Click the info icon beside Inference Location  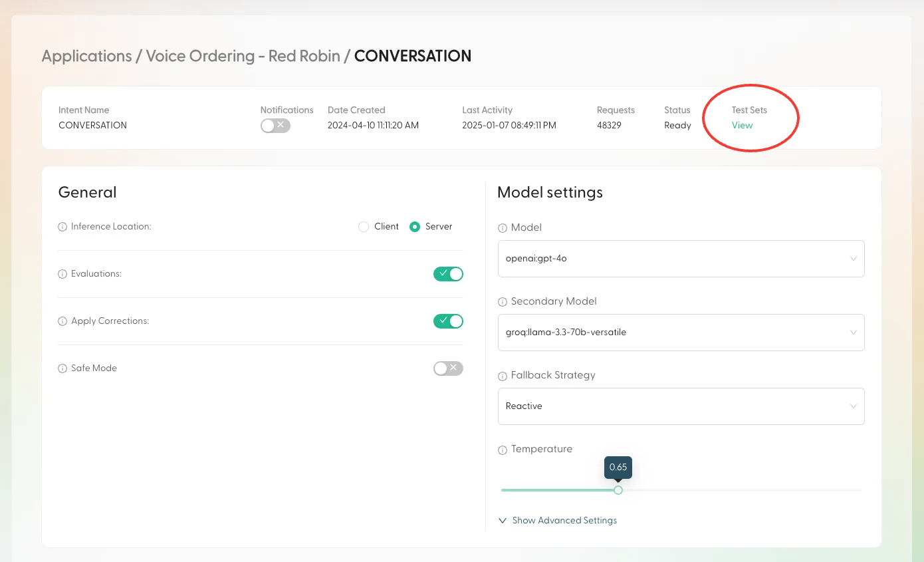click(62, 227)
